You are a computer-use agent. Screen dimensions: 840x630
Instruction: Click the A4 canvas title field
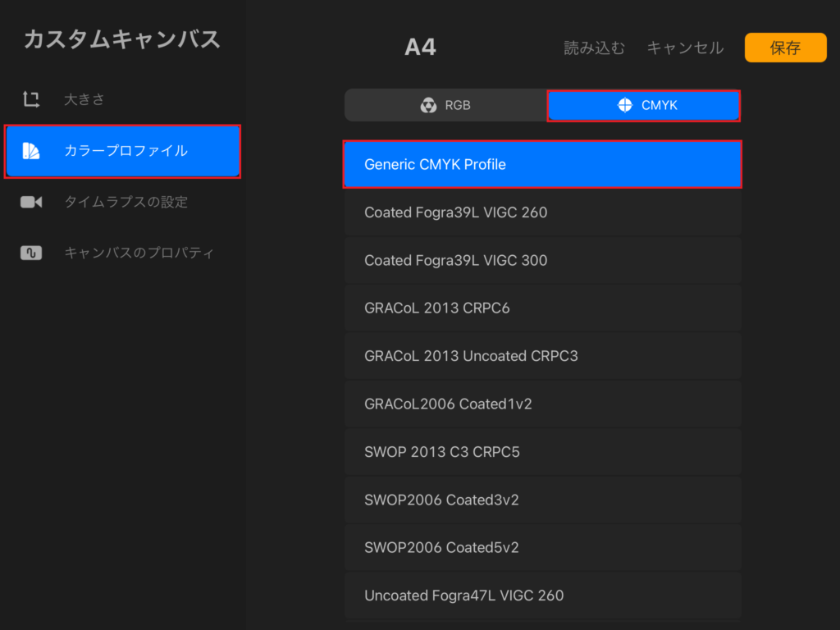[421, 47]
